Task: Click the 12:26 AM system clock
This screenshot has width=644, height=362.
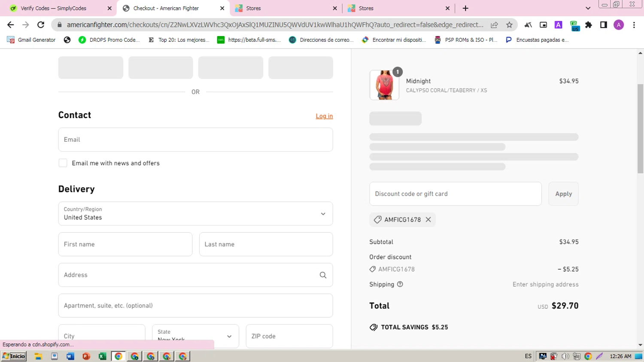Action: [620, 356]
